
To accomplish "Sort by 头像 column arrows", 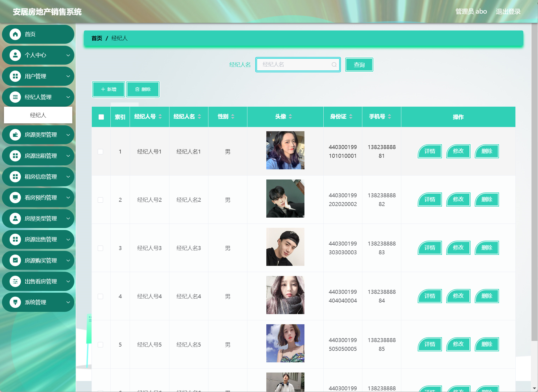I will (290, 117).
